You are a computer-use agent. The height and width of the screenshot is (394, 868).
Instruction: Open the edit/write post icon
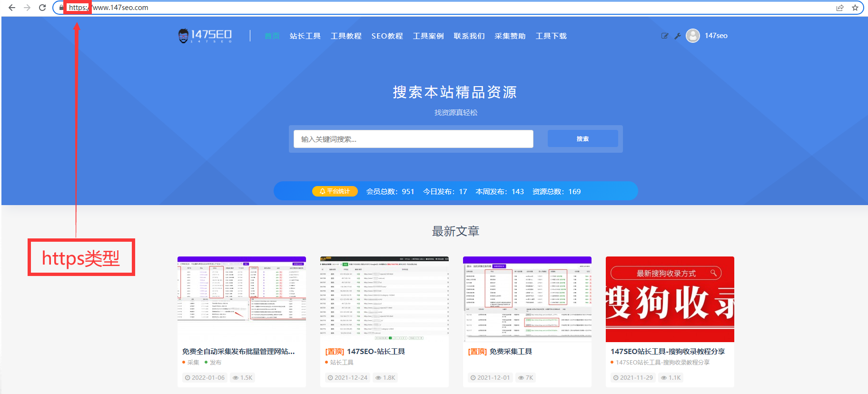click(x=665, y=36)
